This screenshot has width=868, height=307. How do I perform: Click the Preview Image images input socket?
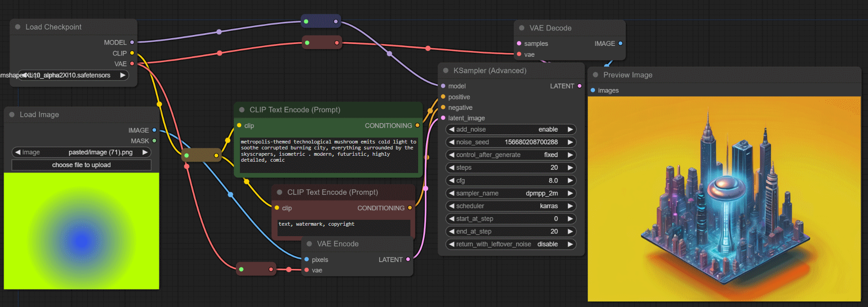593,90
